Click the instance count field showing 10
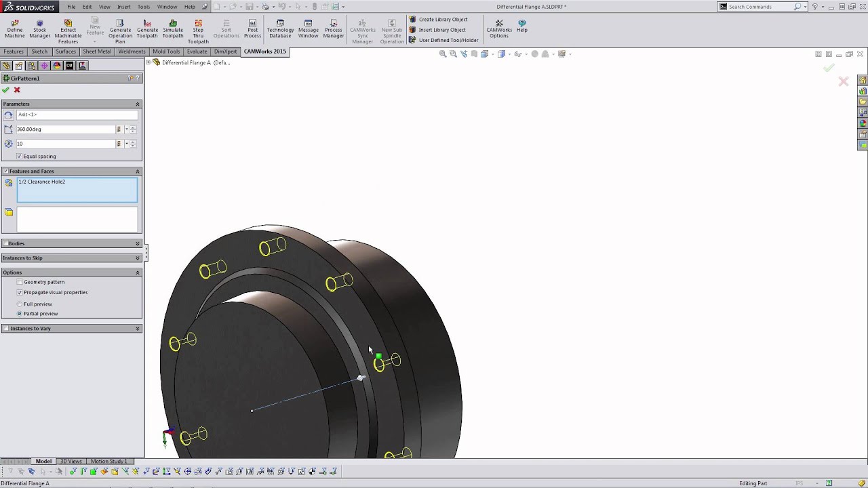This screenshot has width=868, height=488. point(66,144)
